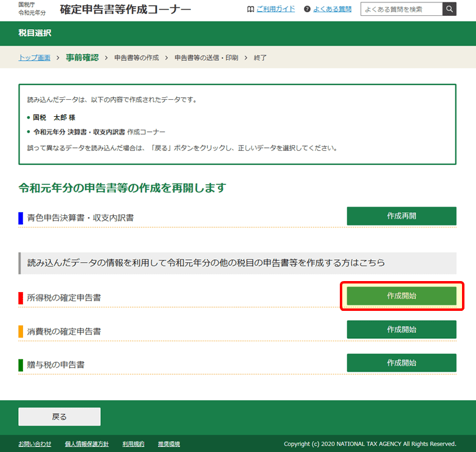The height and width of the screenshot is (452, 476).
Task: Open the お問い合わせ footer link
Action: (35, 444)
